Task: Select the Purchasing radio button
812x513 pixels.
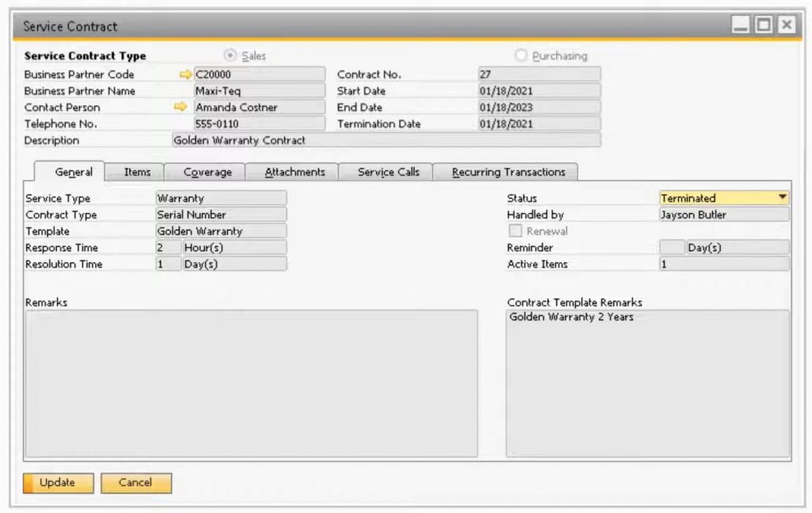Action: (x=521, y=56)
